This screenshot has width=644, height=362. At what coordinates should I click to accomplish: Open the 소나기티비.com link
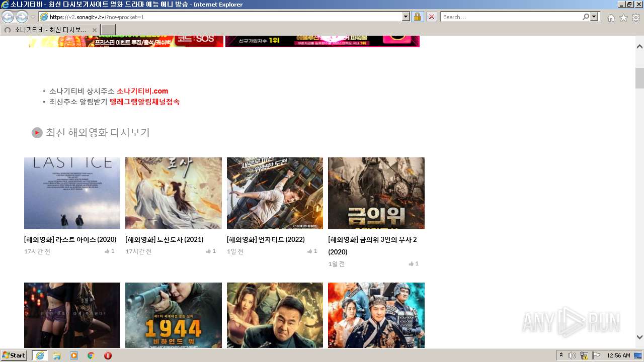tap(142, 91)
